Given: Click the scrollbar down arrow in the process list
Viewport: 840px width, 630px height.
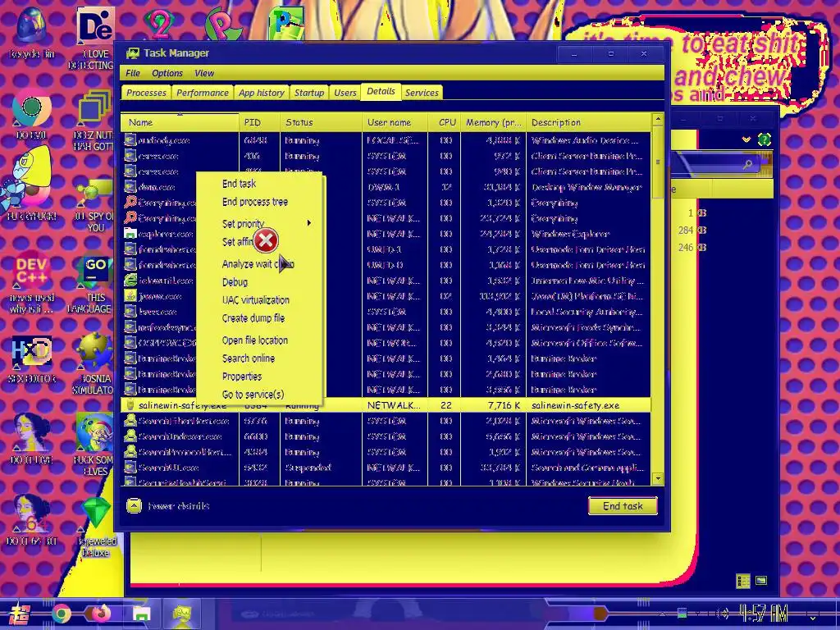Looking at the screenshot, I should click(x=658, y=479).
